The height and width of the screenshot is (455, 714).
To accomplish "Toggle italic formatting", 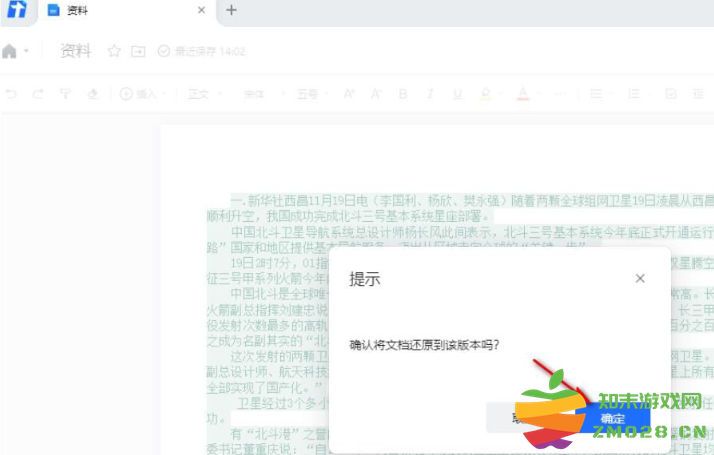I will coord(430,94).
